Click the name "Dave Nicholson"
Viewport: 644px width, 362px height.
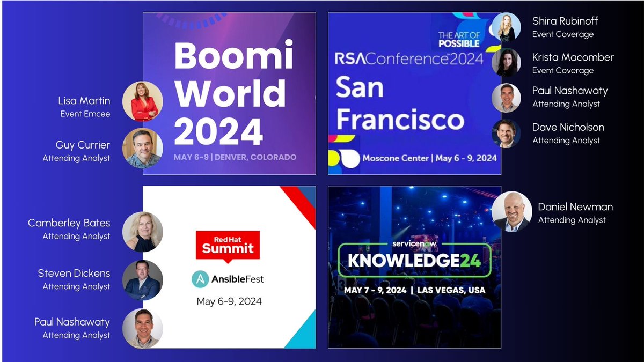pyautogui.click(x=568, y=127)
